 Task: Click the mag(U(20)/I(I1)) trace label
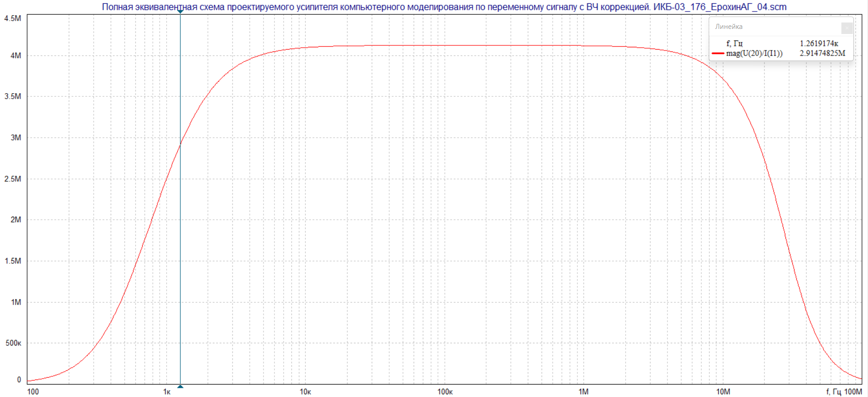(x=754, y=53)
